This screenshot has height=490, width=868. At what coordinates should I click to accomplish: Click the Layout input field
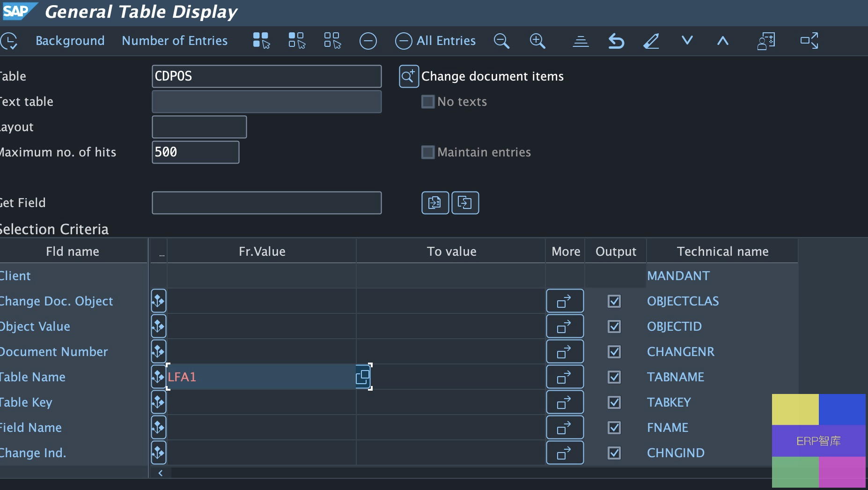click(199, 127)
